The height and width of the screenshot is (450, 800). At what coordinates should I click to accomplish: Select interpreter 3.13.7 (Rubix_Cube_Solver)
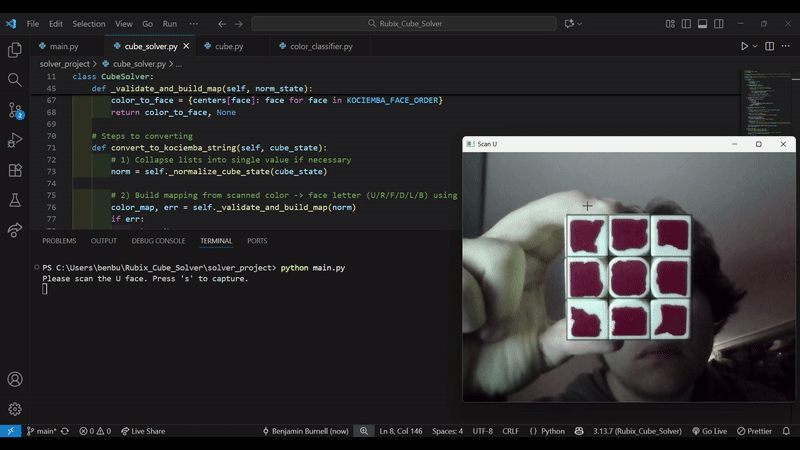pos(637,431)
